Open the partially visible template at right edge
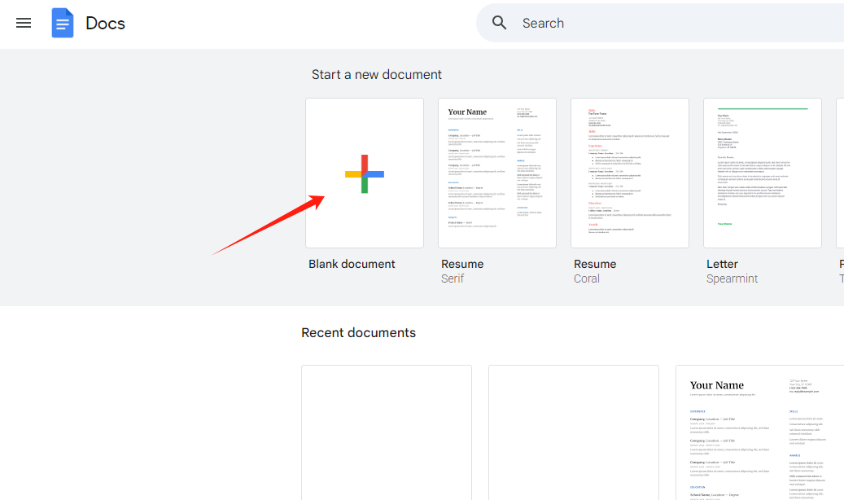 pyautogui.click(x=840, y=173)
